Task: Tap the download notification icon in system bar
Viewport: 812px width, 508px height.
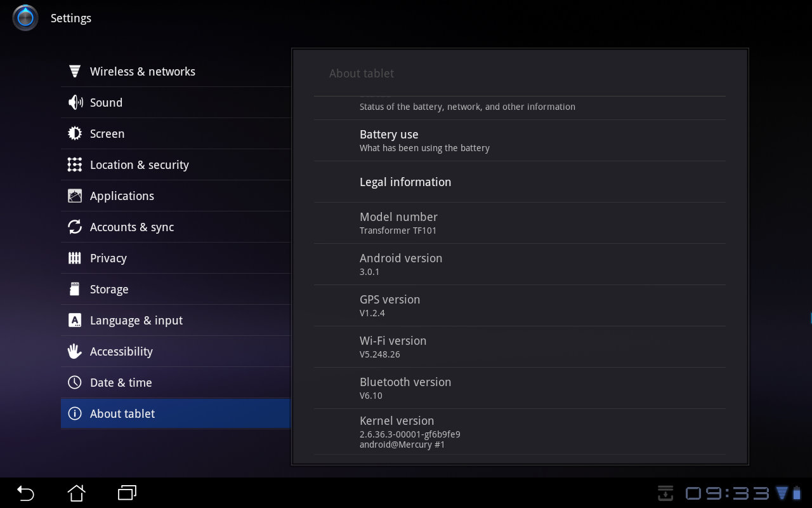Action: [x=665, y=493]
